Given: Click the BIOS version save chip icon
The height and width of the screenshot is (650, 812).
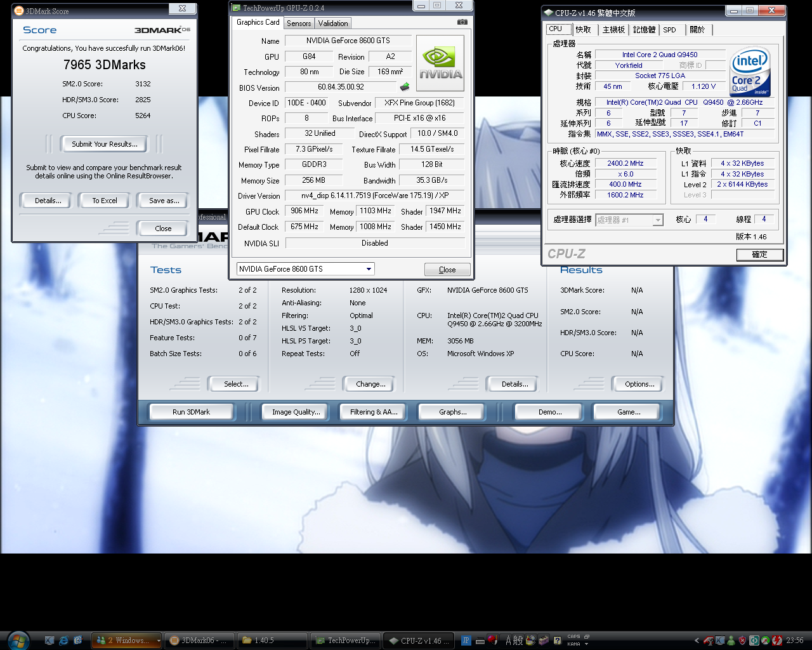Looking at the screenshot, I should pos(405,87).
